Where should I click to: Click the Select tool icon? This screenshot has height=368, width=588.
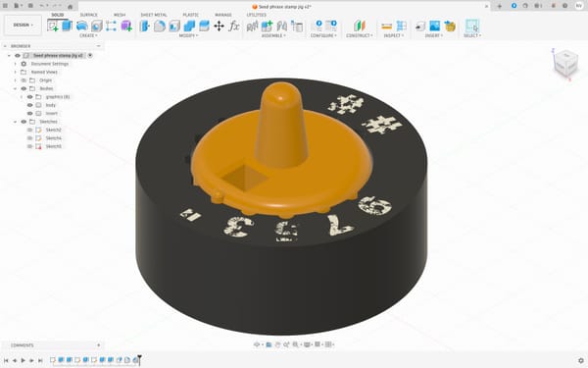click(x=472, y=26)
